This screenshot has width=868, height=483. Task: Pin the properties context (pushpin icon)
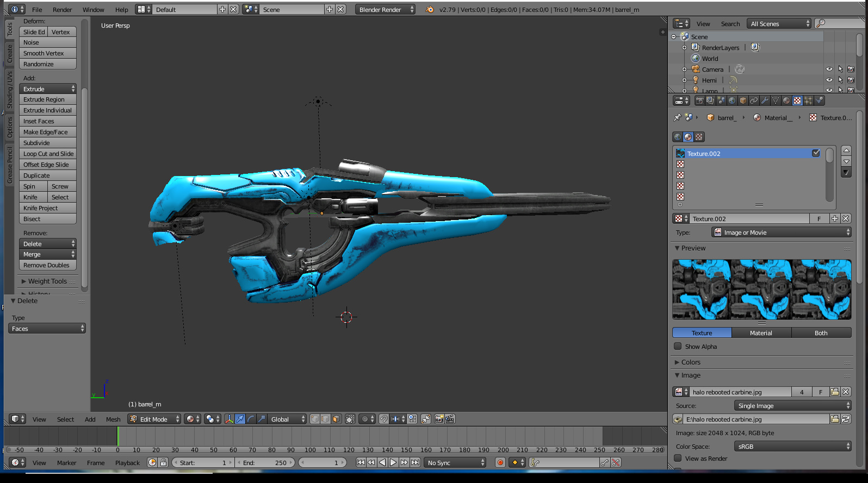click(677, 117)
